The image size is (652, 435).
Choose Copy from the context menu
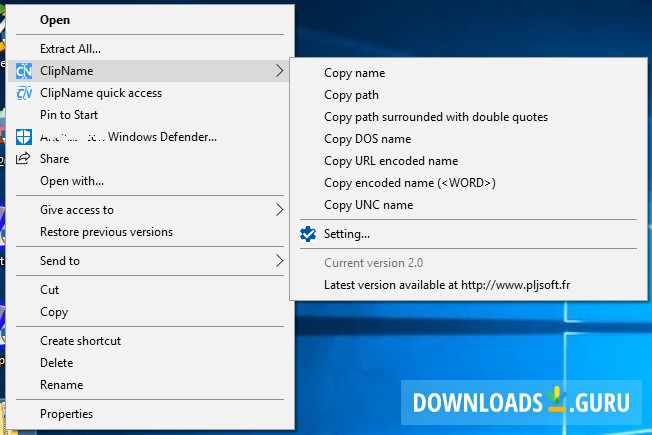[x=150, y=311]
